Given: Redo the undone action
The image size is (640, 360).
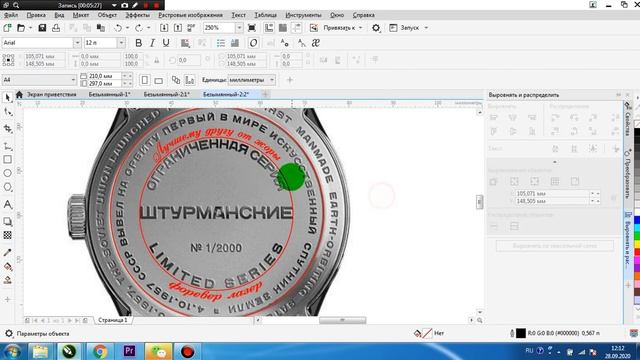Looking at the screenshot, I should 139,28.
